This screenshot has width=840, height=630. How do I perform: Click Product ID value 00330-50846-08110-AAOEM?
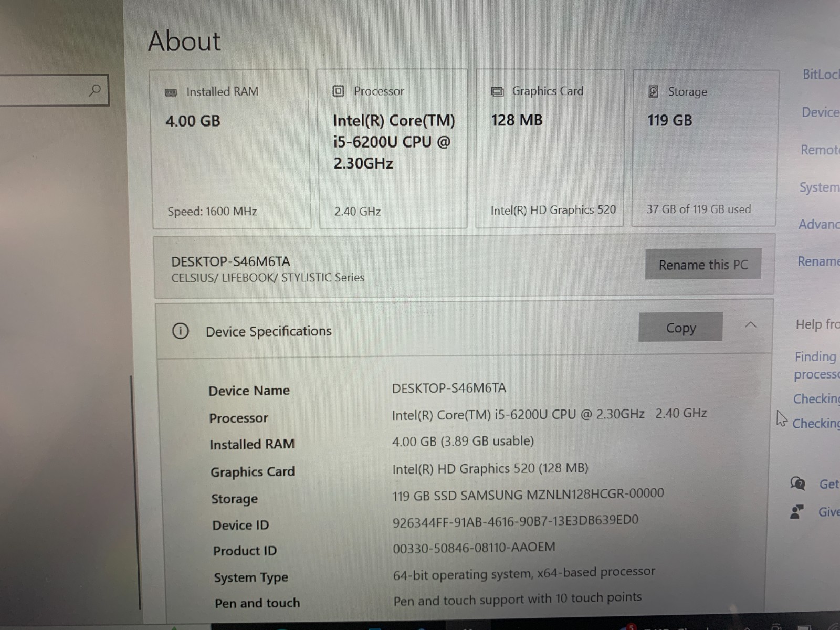pyautogui.click(x=474, y=548)
